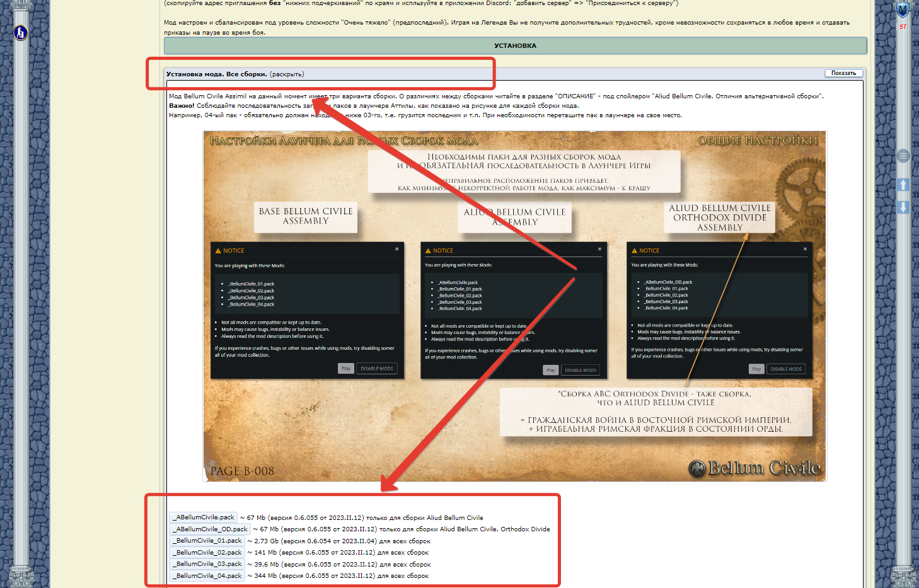919x588 pixels.
Task: Click Play in the Base Bellum Civile notice
Action: click(x=345, y=369)
